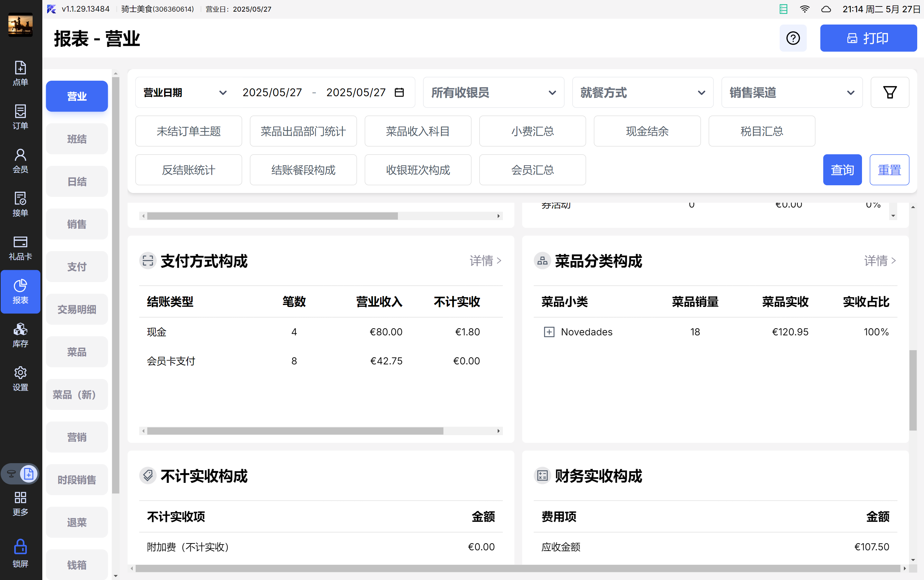This screenshot has height=580, width=924.
Task: Click the green printer status icon
Action: 783,9
